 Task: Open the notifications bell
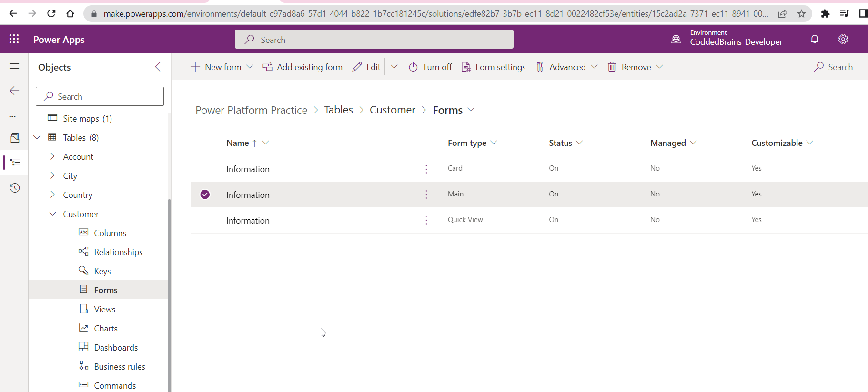815,39
